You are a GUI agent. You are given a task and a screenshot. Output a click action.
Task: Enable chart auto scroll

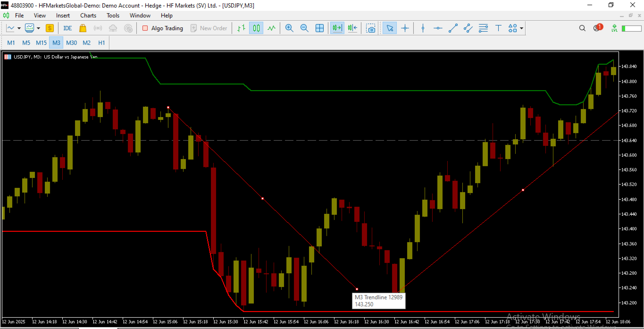coord(336,28)
